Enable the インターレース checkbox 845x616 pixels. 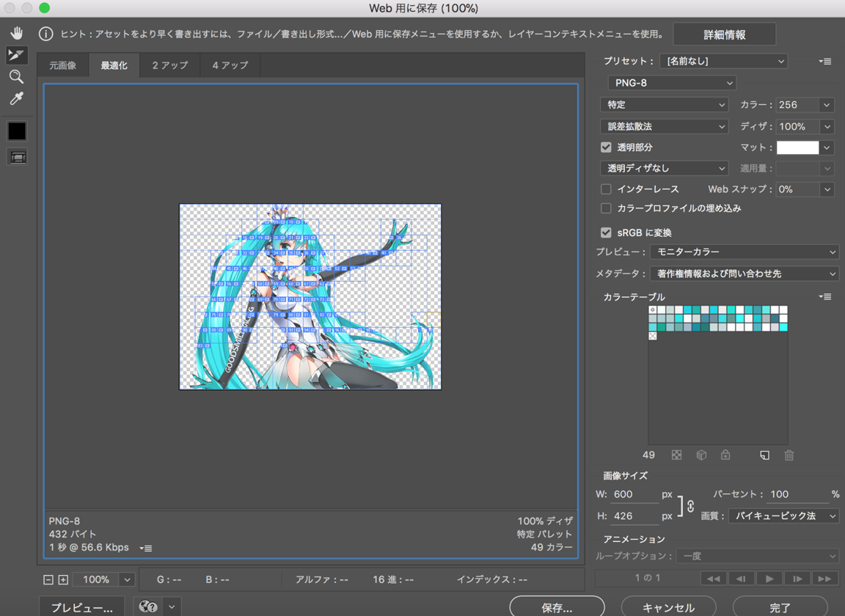(607, 189)
